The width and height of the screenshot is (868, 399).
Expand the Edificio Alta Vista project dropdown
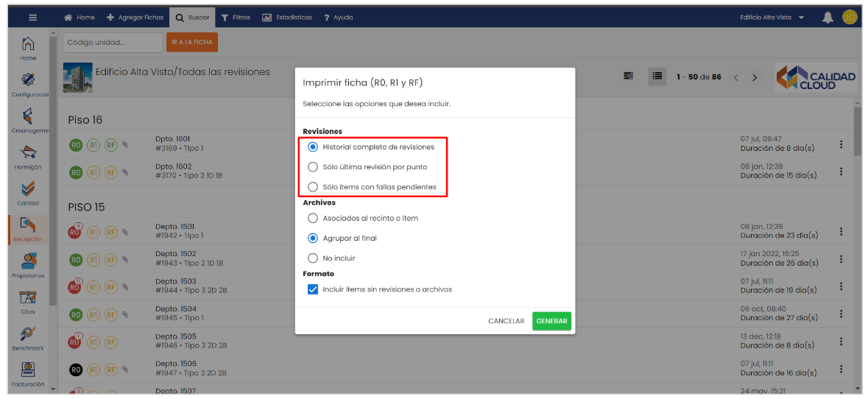772,18
